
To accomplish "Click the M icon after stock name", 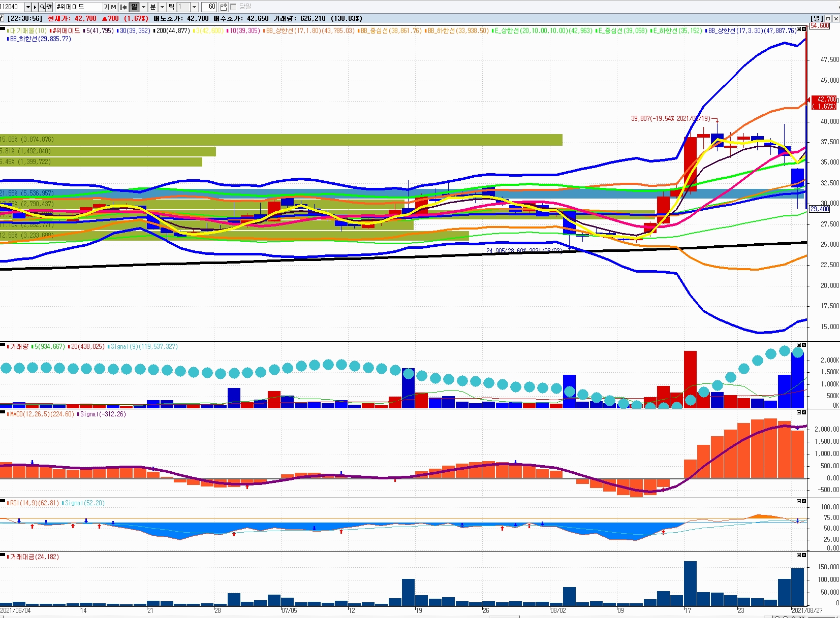I will pos(113,7).
